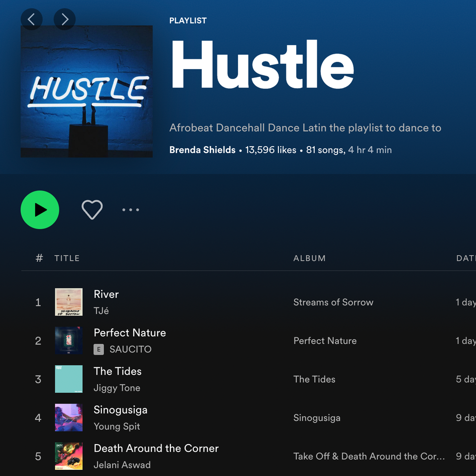Open artist Jiggy Tone
The width and height of the screenshot is (476, 476).
(x=117, y=388)
